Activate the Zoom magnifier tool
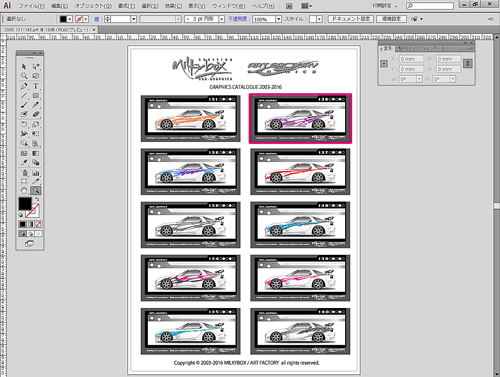This screenshot has height=377, width=500. (x=36, y=191)
